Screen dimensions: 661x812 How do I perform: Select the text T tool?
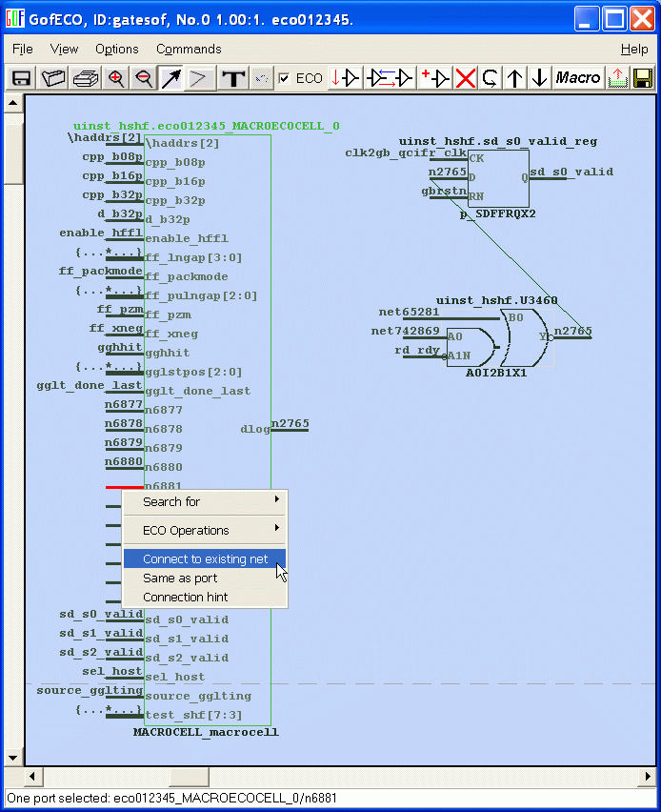click(232, 78)
